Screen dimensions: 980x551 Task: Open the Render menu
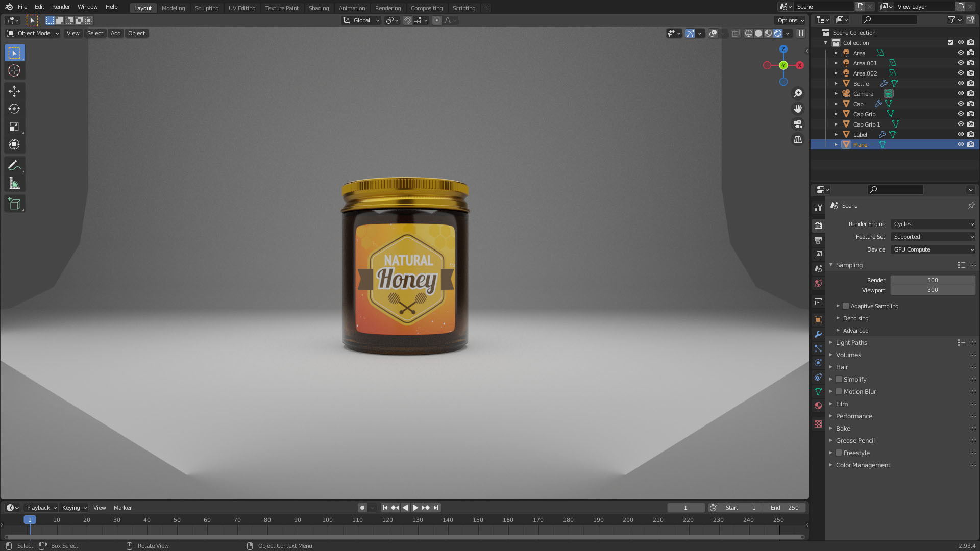coord(61,7)
